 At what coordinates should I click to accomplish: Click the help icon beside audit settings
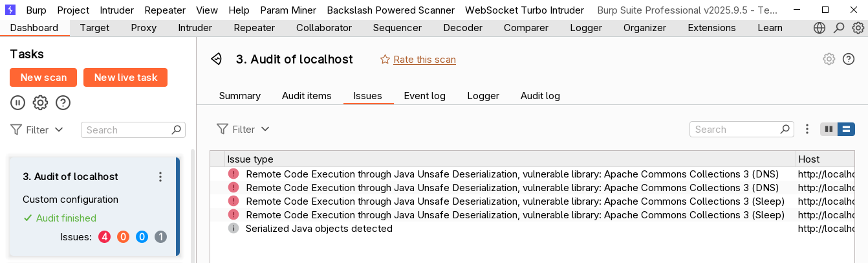tap(849, 59)
